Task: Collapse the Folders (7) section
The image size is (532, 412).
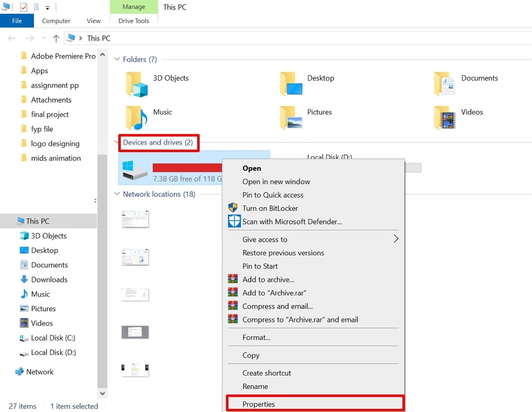Action: pos(117,59)
